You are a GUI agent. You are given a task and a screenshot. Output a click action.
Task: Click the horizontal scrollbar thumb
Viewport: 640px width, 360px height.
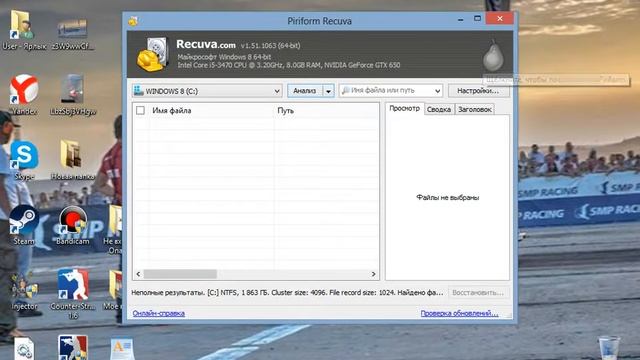[x=180, y=274]
